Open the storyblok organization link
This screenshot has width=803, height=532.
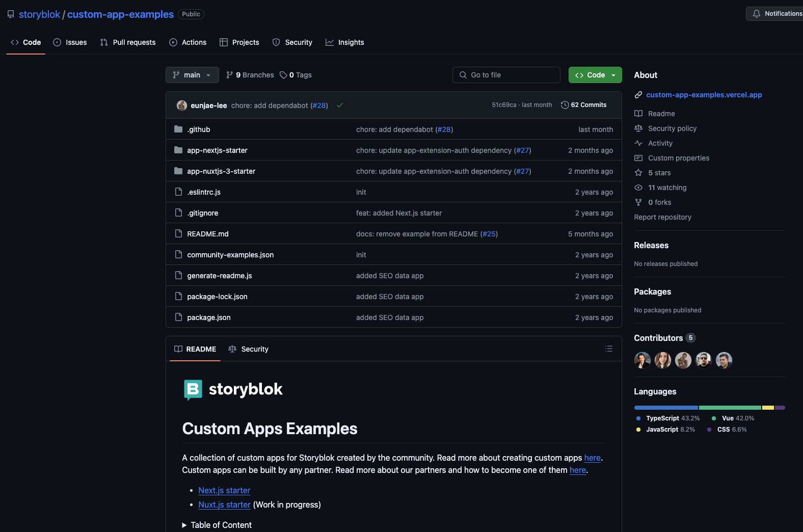(40, 14)
